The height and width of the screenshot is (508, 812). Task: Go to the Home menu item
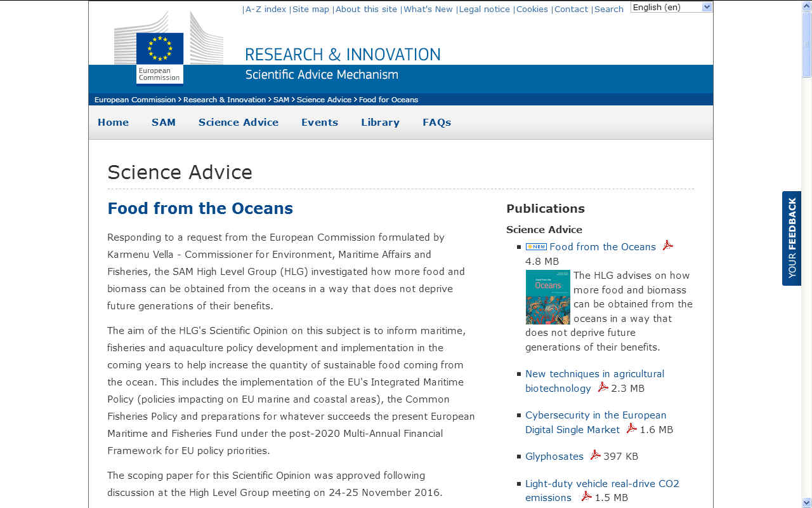tap(113, 123)
